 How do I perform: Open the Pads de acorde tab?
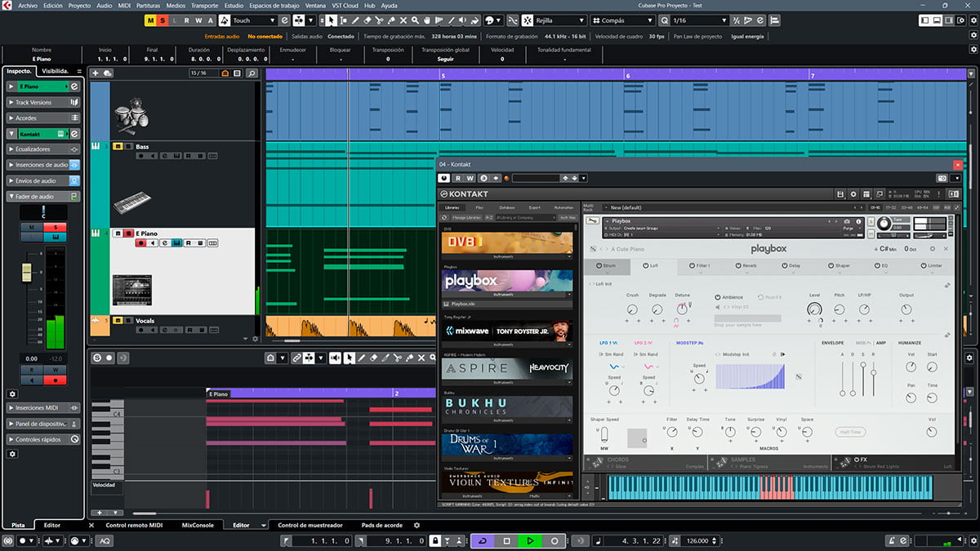[x=384, y=525]
